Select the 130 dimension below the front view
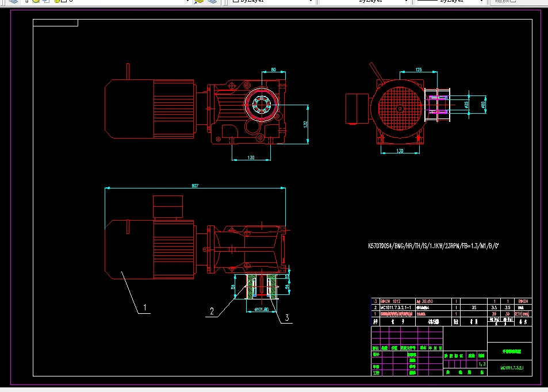 pos(251,157)
